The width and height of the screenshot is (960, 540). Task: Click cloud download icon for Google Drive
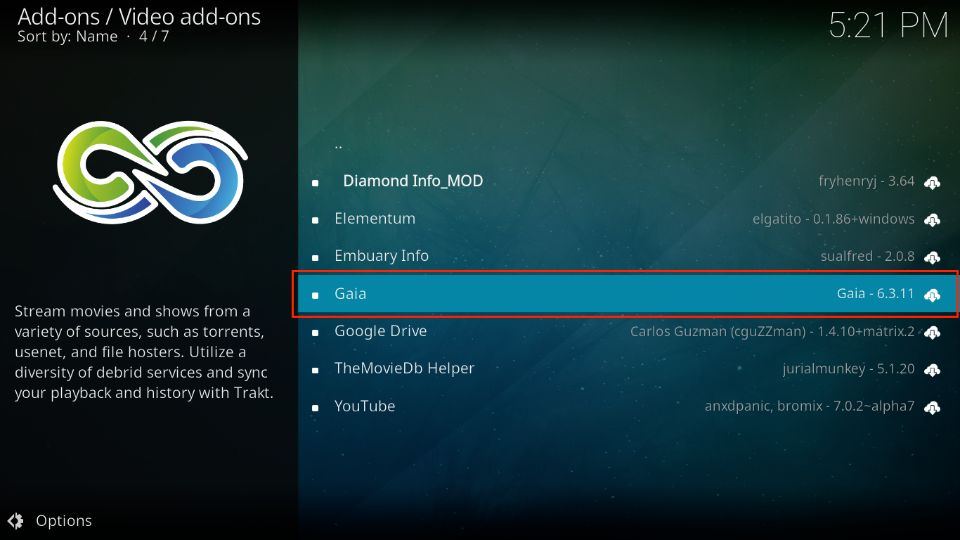pos(932,332)
